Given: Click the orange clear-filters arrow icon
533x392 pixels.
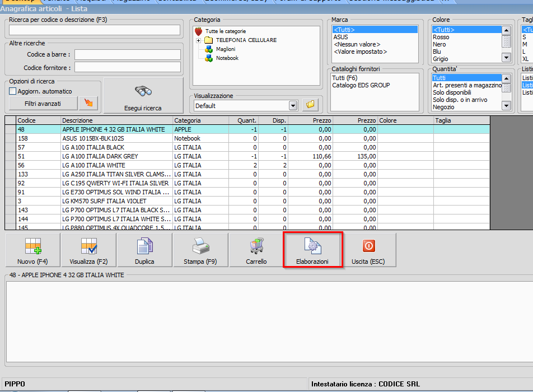Looking at the screenshot, I should click(x=88, y=104).
